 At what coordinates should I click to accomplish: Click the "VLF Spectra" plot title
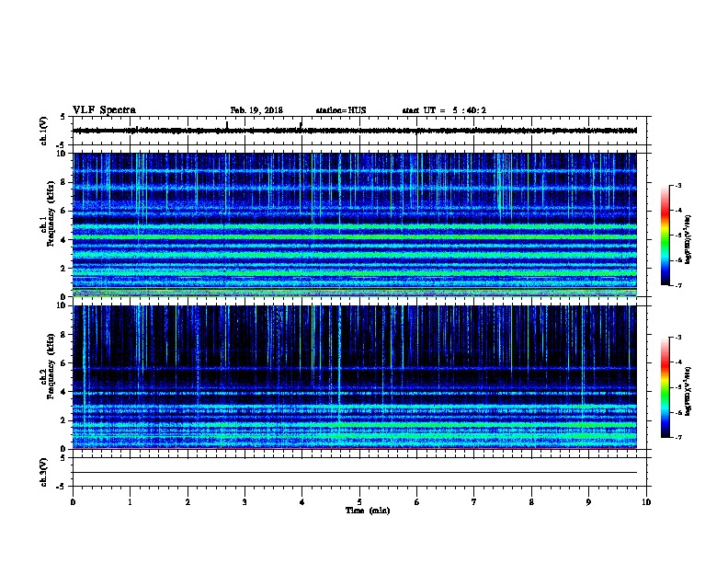pos(104,110)
